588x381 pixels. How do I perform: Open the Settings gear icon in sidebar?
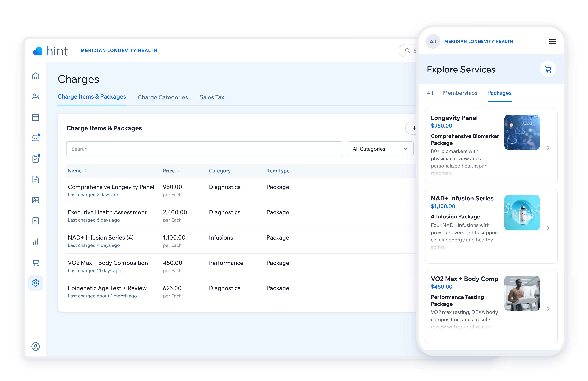click(x=36, y=283)
